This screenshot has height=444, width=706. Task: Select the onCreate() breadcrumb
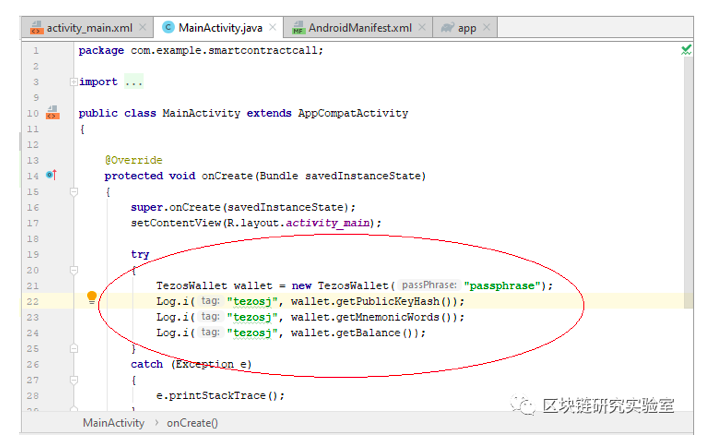click(192, 423)
